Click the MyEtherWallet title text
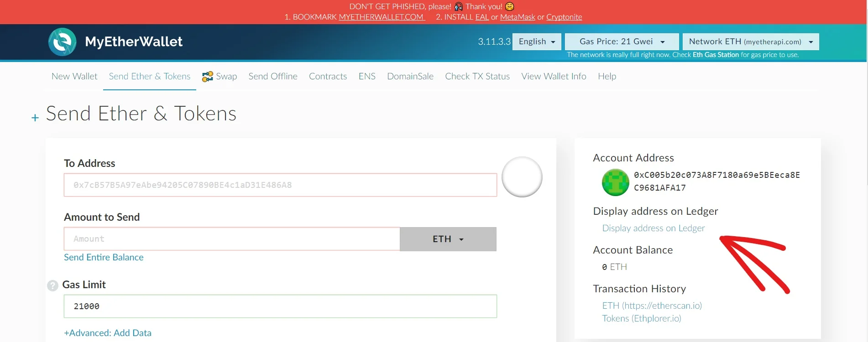 134,41
